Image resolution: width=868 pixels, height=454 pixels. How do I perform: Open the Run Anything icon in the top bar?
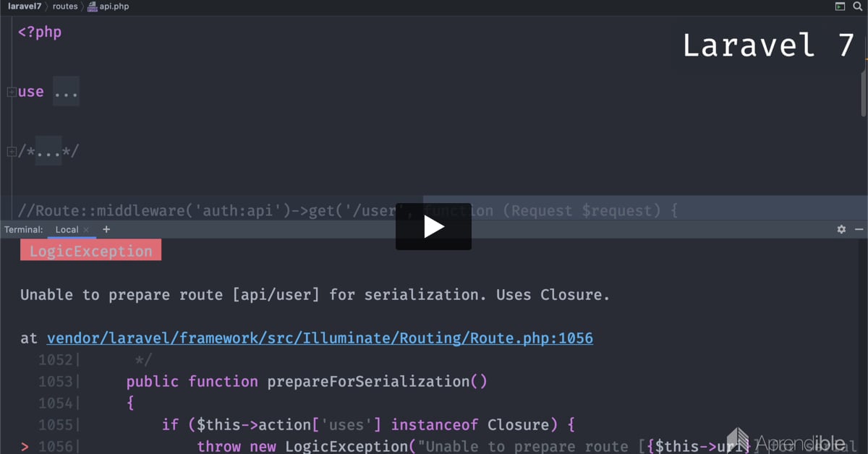(x=840, y=6)
